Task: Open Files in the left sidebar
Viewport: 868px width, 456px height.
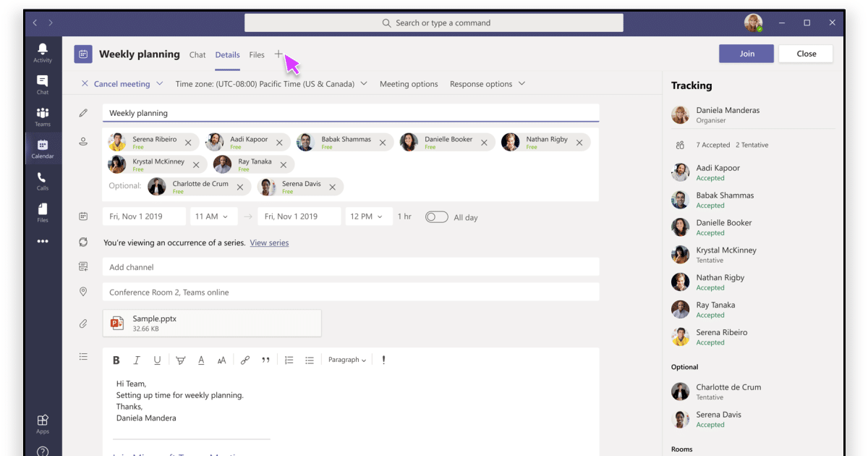Action: [43, 213]
